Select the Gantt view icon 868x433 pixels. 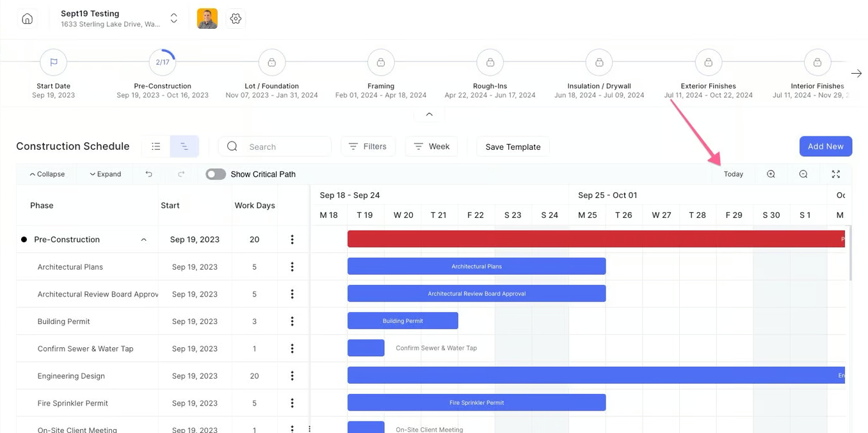[x=184, y=147]
